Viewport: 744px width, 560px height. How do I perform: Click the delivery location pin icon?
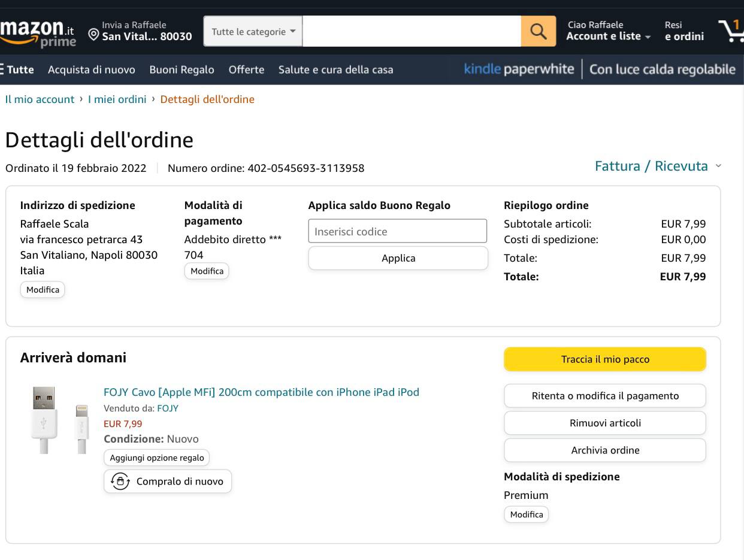(93, 34)
